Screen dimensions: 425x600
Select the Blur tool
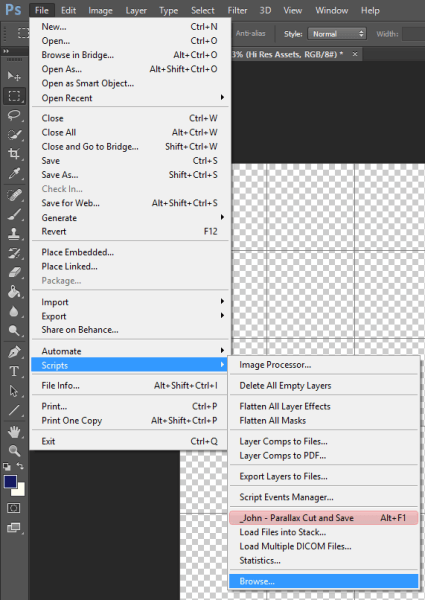tap(14, 311)
